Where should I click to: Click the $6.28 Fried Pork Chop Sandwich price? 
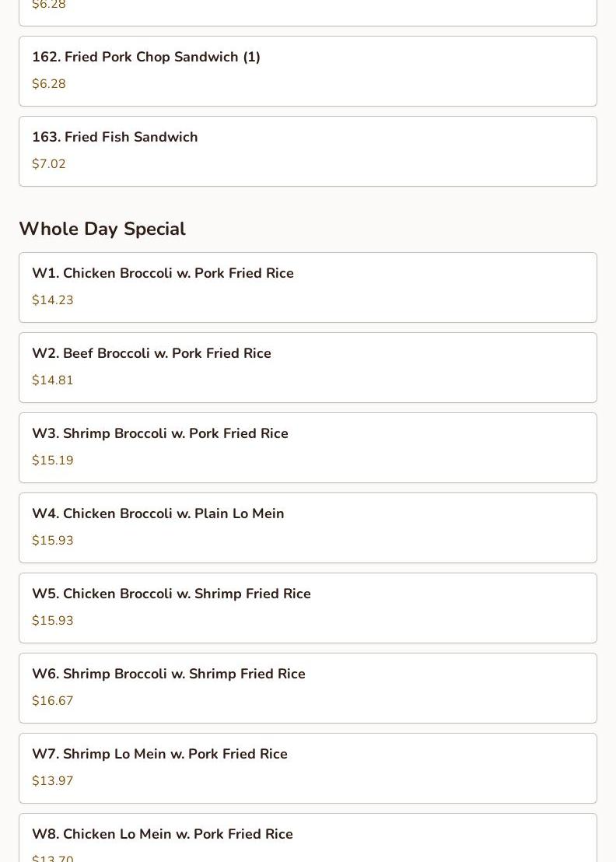tap(49, 84)
